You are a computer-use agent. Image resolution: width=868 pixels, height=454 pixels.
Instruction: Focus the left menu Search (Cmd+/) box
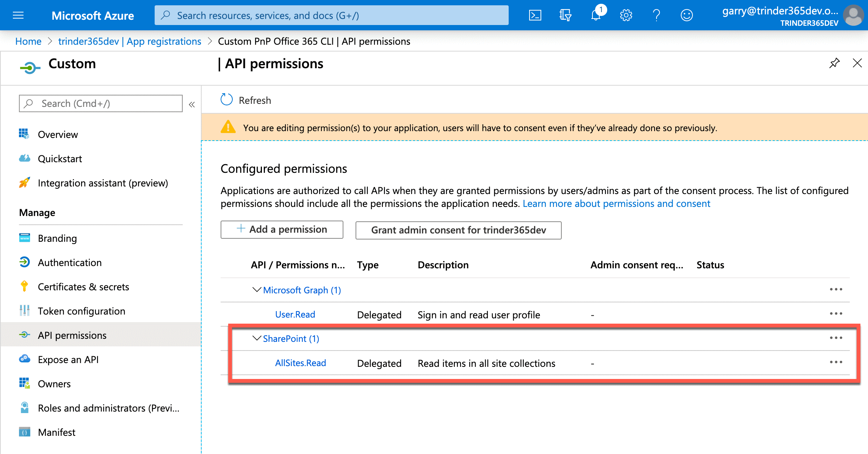[x=101, y=103]
